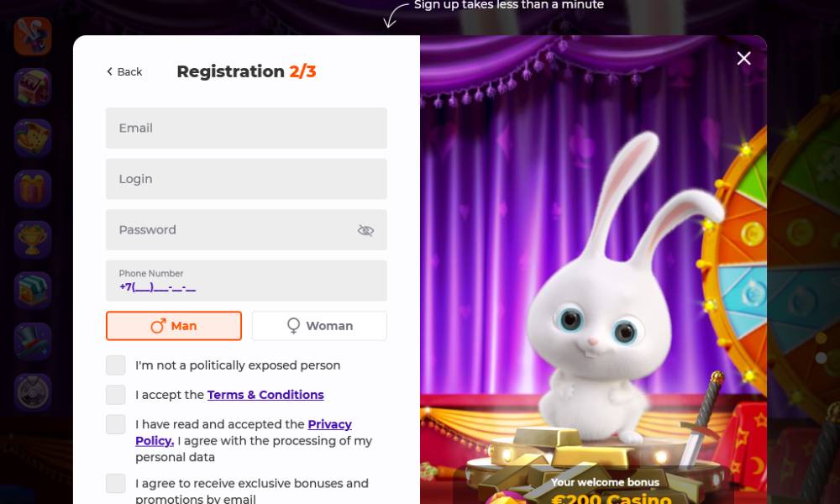The height and width of the screenshot is (504, 840).
Task: Enable exclusive bonuses email checkbox
Action: point(116,483)
